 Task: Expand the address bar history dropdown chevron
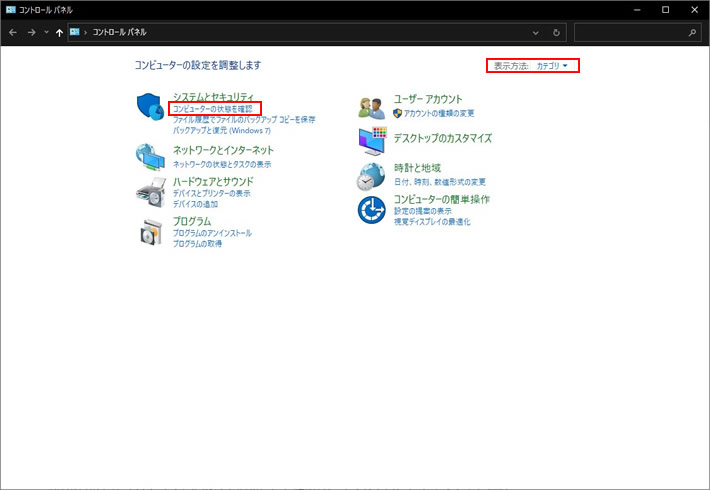click(536, 33)
